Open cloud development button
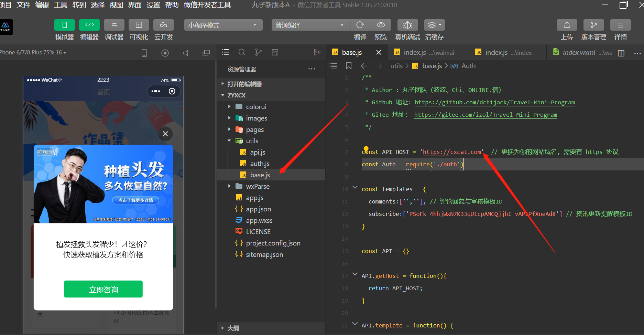 164,25
